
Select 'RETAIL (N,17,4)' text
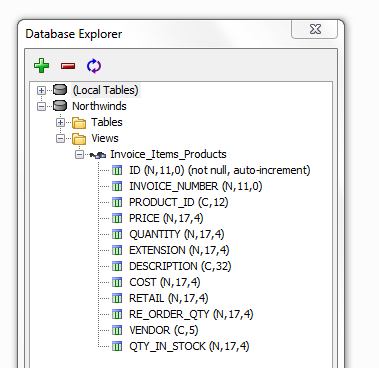point(169,298)
